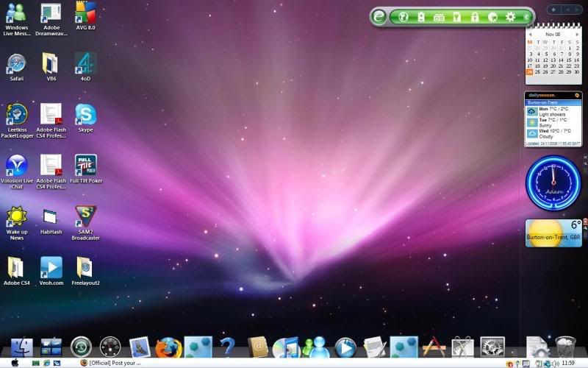Image resolution: width=588 pixels, height=368 pixels.
Task: Click the gear settings icon in green toolbar
Action: click(511, 16)
